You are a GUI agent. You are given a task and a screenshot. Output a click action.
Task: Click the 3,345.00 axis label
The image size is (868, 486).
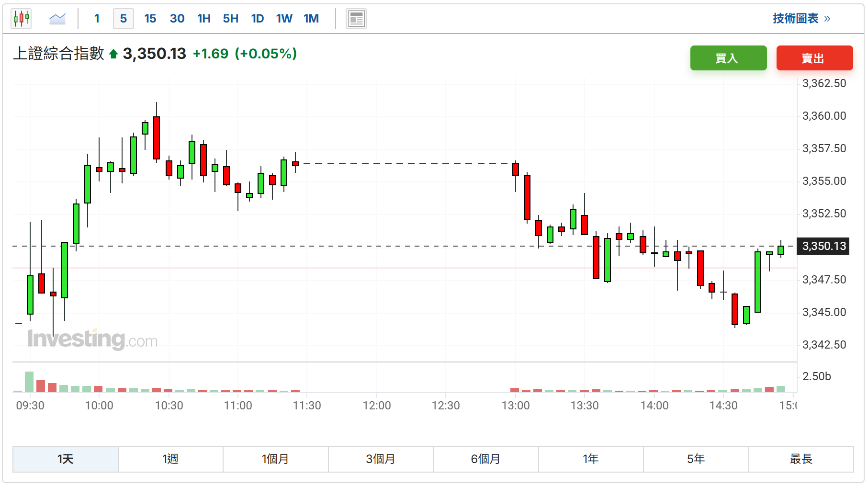(x=824, y=312)
